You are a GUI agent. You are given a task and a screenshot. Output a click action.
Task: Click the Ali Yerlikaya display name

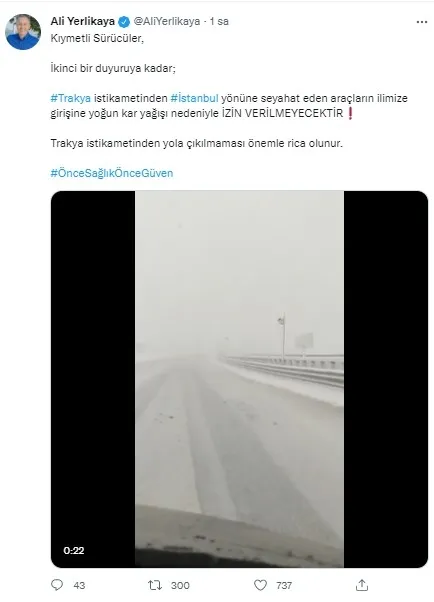click(x=83, y=22)
